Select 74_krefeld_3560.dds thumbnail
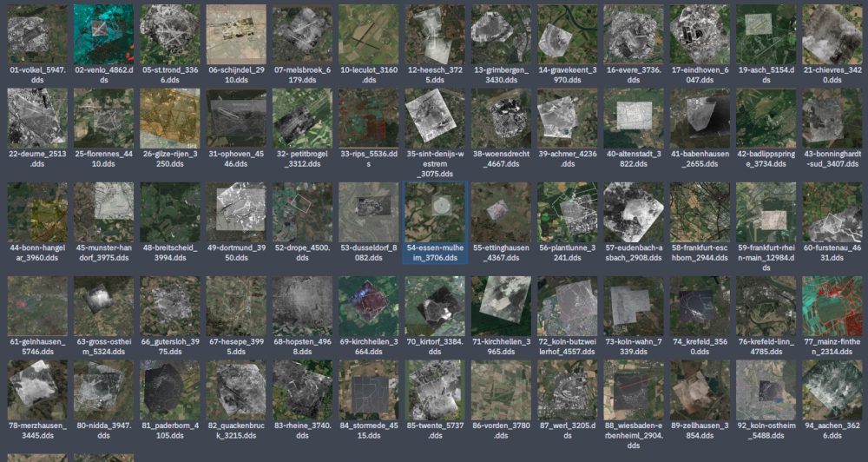The height and width of the screenshot is (462, 868). tap(700, 307)
